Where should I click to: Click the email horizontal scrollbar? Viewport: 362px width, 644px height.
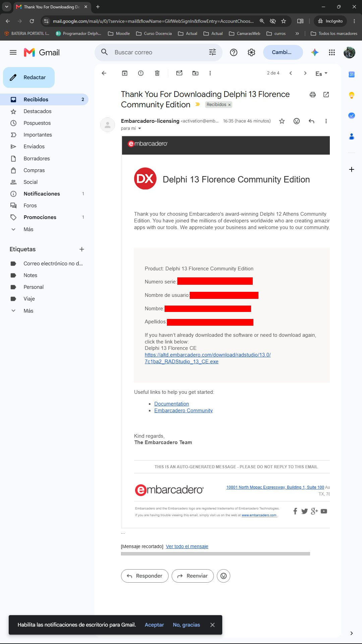[215, 554]
